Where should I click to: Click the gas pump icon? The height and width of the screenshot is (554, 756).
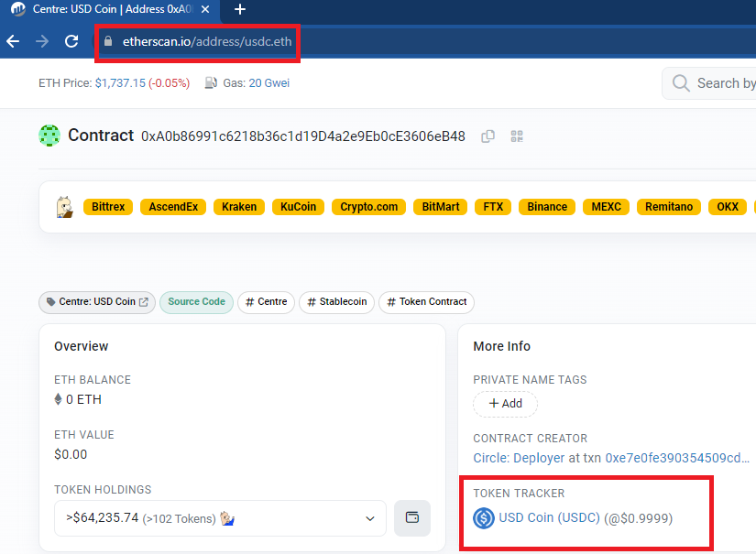point(211,82)
